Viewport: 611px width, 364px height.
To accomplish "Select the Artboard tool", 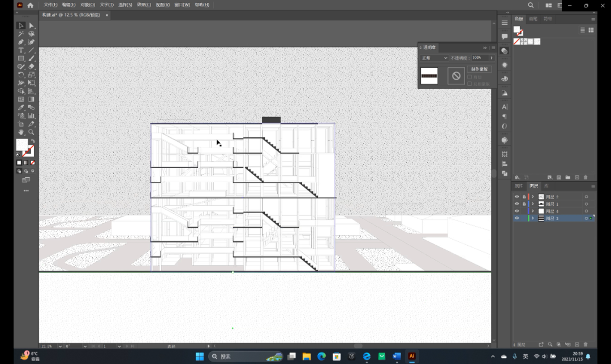I will (21, 124).
